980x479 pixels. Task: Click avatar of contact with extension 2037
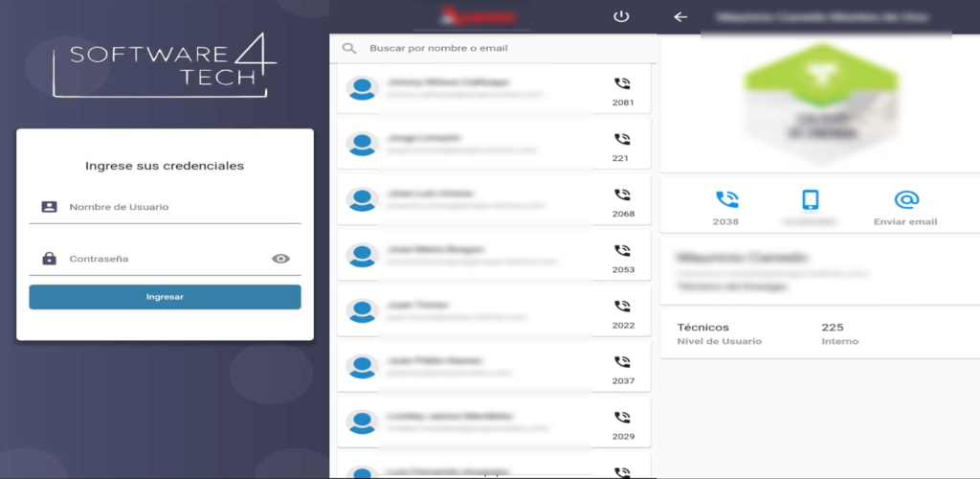362,367
